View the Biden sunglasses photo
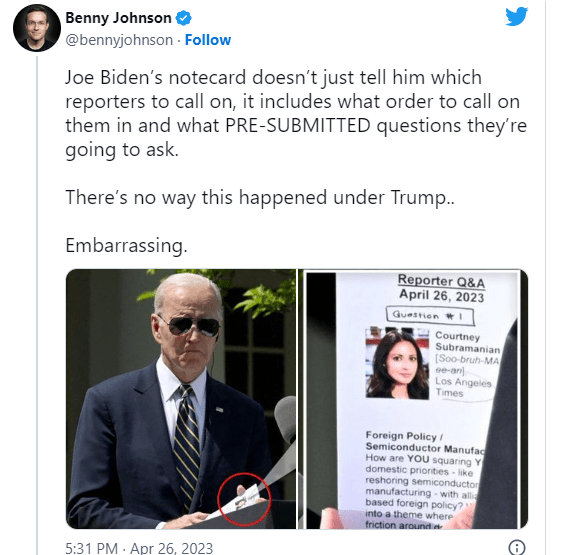 [x=181, y=399]
